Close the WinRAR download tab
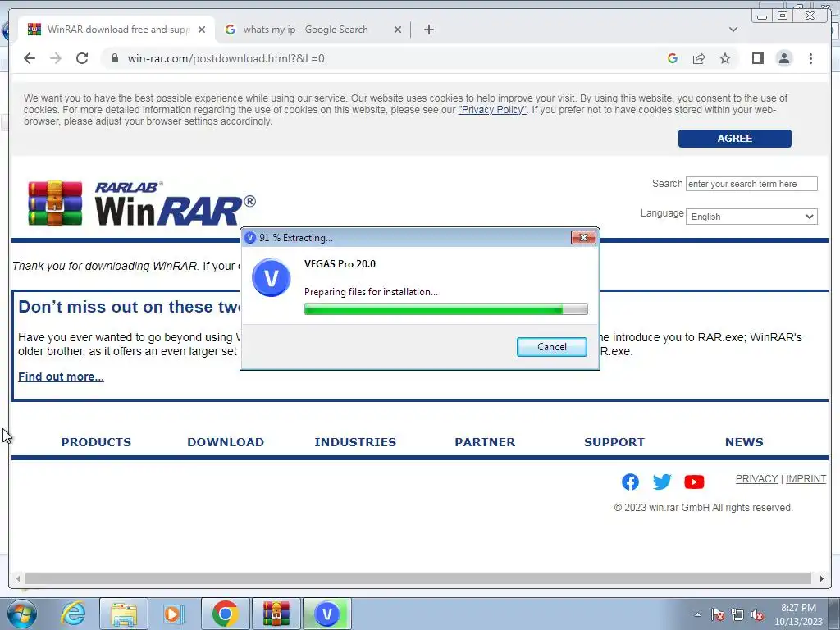840x630 pixels. [x=202, y=30]
